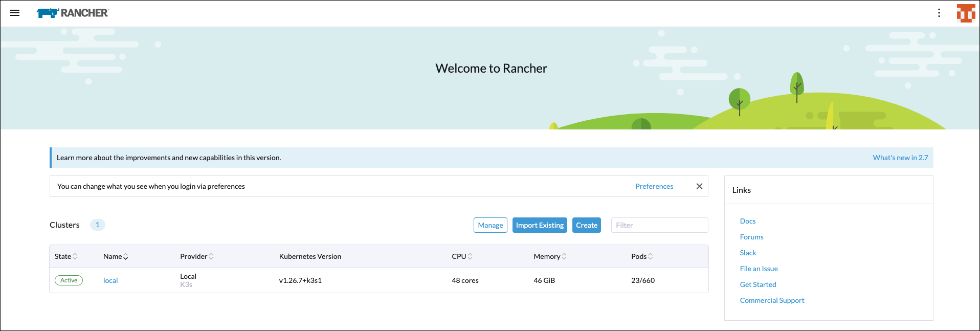
Task: Click the Create cluster button
Action: pos(586,225)
